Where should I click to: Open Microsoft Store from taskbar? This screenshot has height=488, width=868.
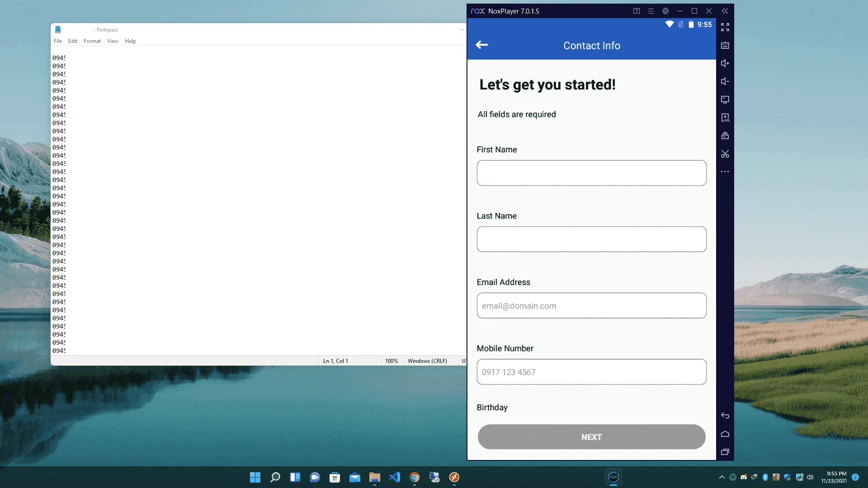(x=335, y=477)
